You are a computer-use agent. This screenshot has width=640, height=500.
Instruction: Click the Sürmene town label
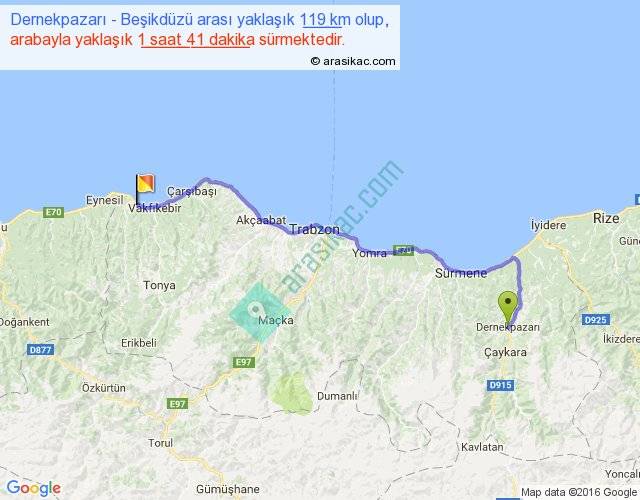pyautogui.click(x=461, y=273)
